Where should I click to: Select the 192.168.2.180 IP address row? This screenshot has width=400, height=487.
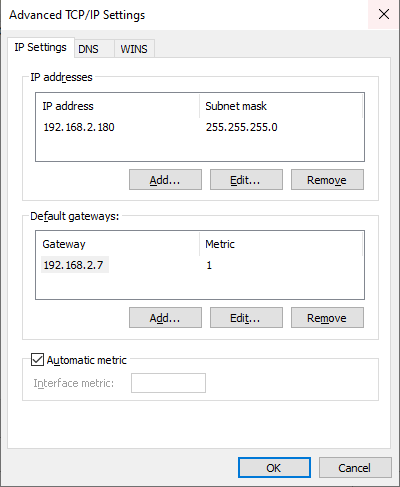(199, 127)
